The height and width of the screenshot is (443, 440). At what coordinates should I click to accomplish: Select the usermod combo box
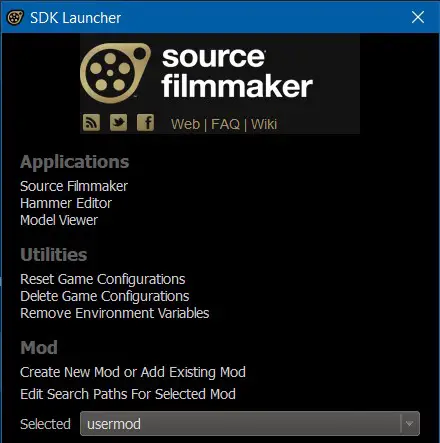250,424
